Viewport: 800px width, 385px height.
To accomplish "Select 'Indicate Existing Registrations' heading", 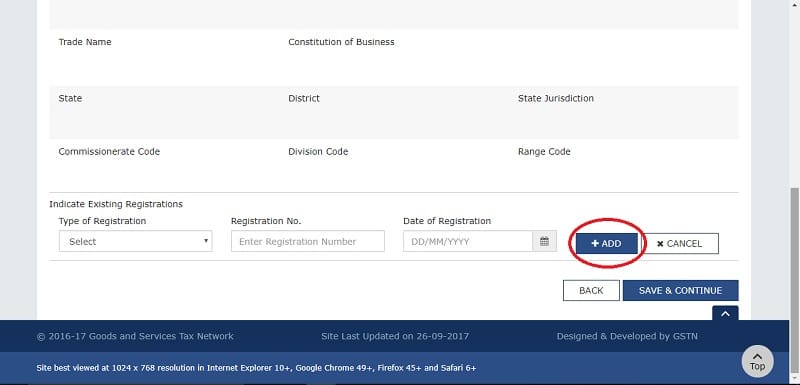I will point(116,204).
